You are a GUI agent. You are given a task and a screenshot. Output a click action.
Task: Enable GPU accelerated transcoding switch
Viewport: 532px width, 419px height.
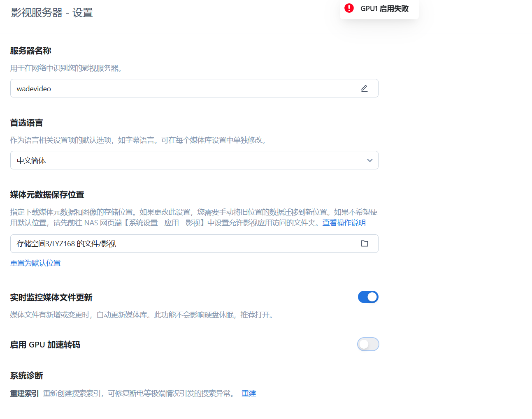(368, 344)
